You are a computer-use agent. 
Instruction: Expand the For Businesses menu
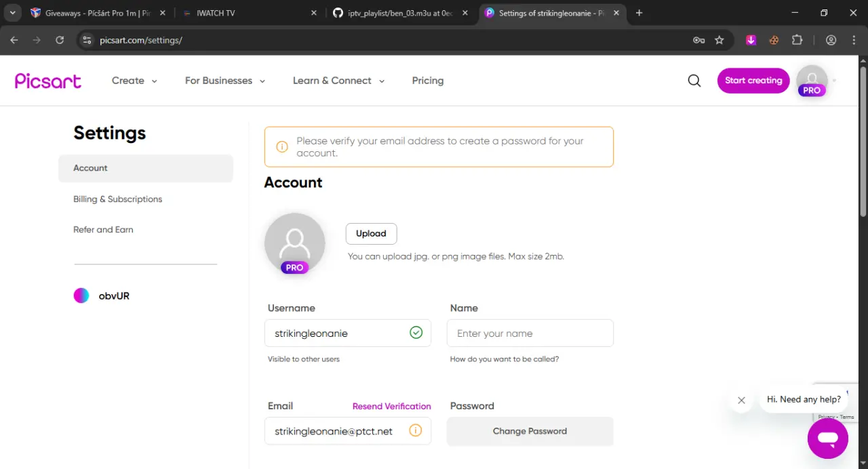pyautogui.click(x=225, y=81)
